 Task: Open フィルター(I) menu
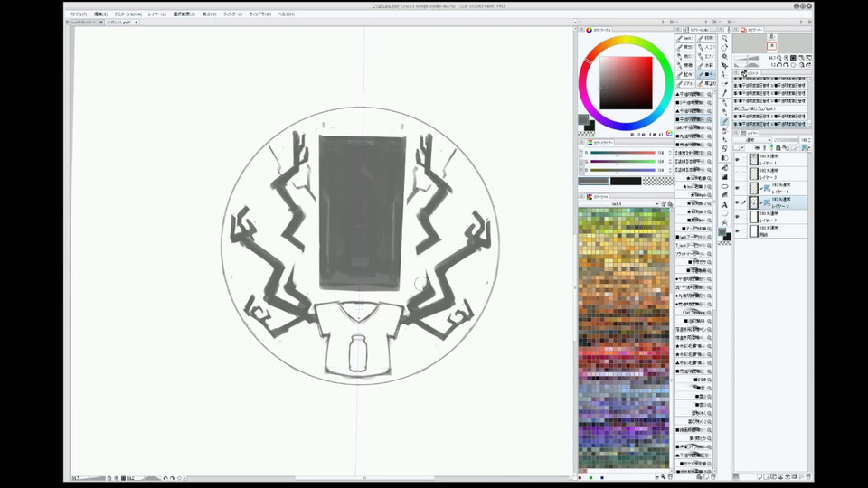point(232,14)
